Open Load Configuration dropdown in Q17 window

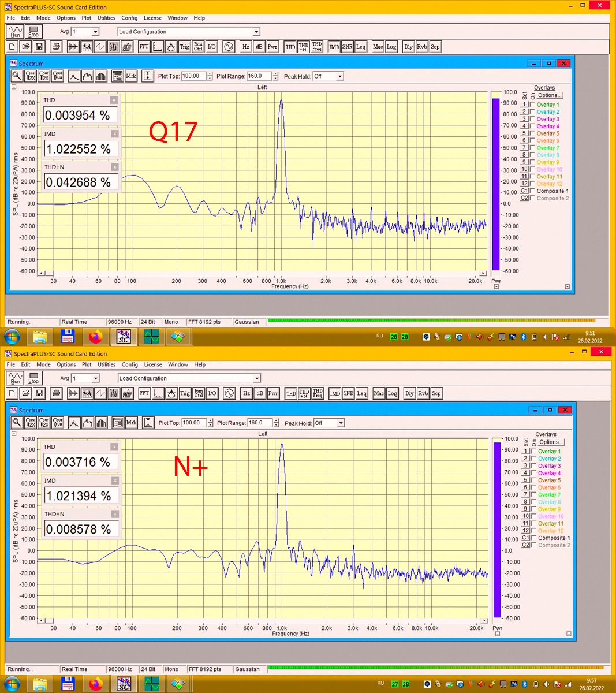point(256,32)
